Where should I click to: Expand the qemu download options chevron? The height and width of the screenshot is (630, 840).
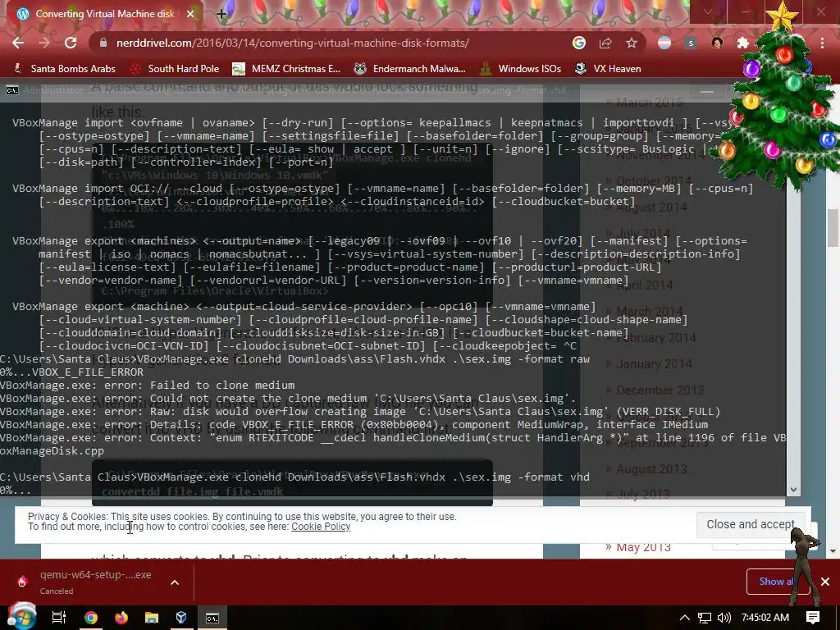pos(175,582)
